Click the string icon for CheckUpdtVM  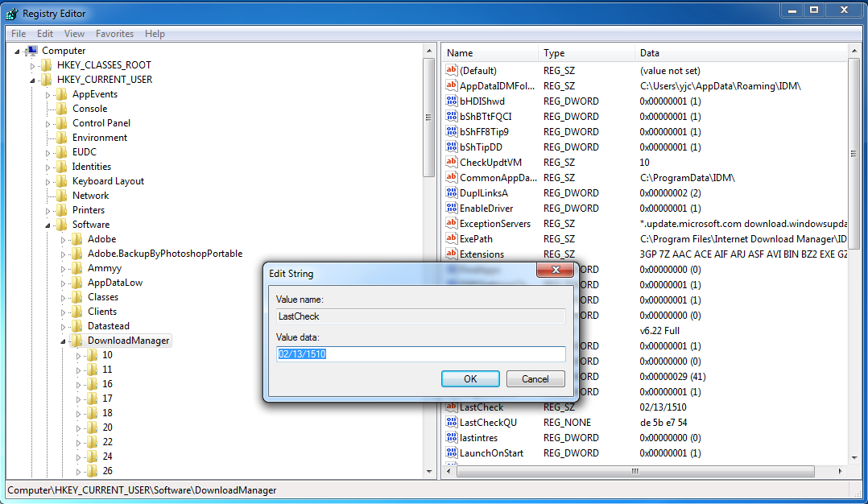452,162
